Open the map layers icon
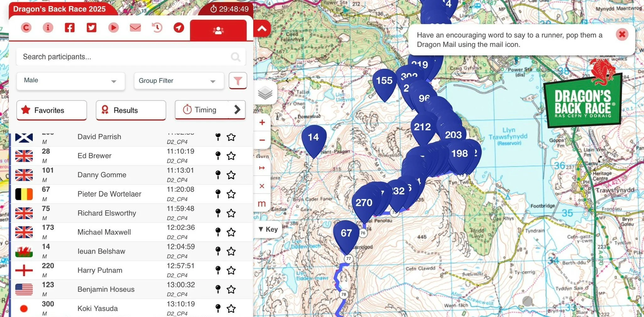This screenshot has height=317, width=644. (x=265, y=93)
